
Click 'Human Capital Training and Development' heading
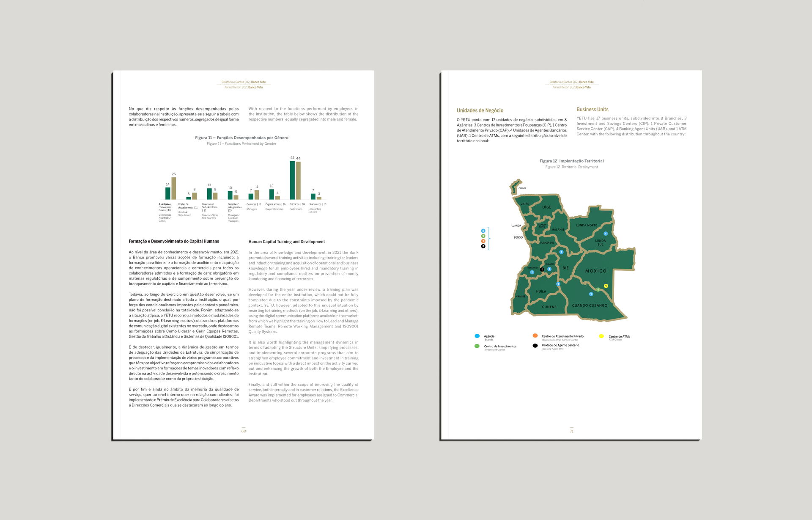tap(287, 242)
